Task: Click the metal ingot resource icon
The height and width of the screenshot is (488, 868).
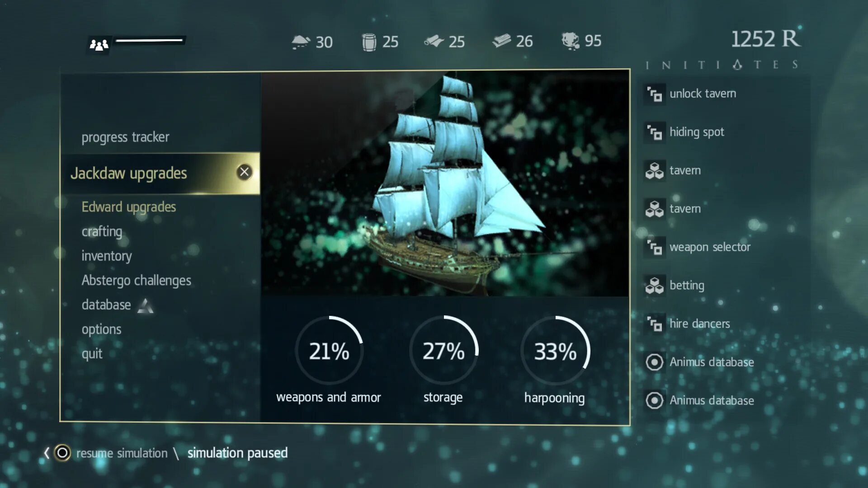Action: click(x=502, y=41)
